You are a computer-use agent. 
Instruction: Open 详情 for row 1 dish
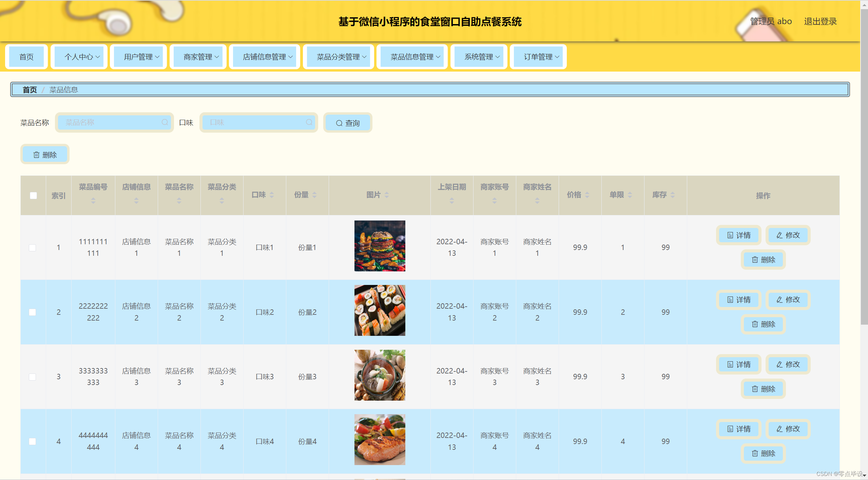(739, 235)
